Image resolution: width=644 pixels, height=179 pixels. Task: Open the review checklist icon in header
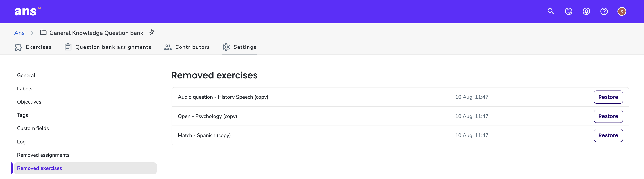tap(568, 12)
